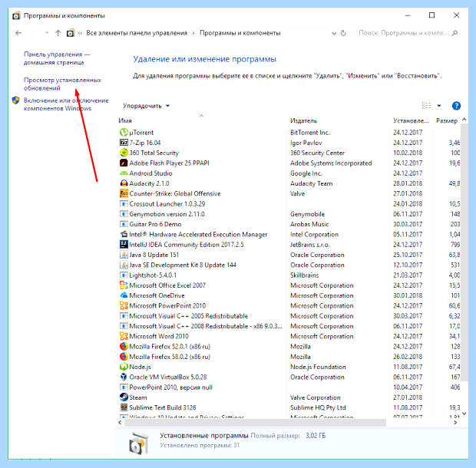Screen dimensions: 476x468
Task: Click the Microsoft OneDrive cloud icon
Action: (124, 295)
